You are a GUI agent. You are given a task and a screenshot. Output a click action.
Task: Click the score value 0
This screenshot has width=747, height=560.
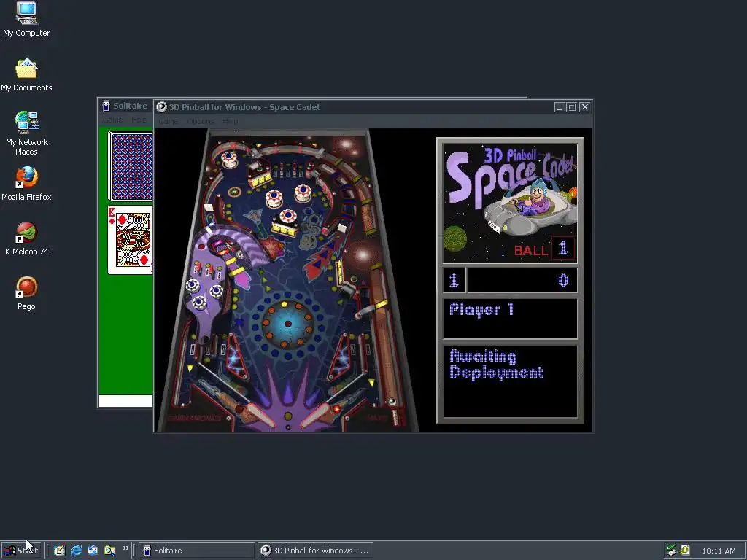(563, 281)
